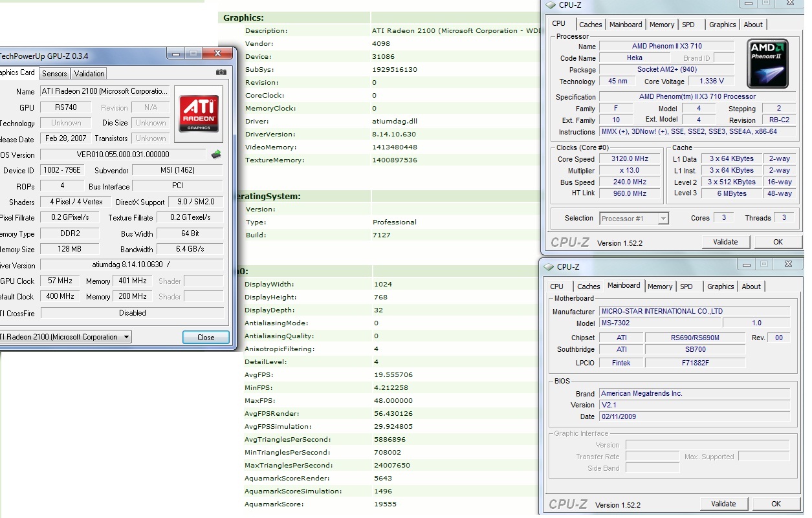The height and width of the screenshot is (518, 812).
Task: Click the Core Speed value 3120.0 MHz
Action: coord(630,159)
